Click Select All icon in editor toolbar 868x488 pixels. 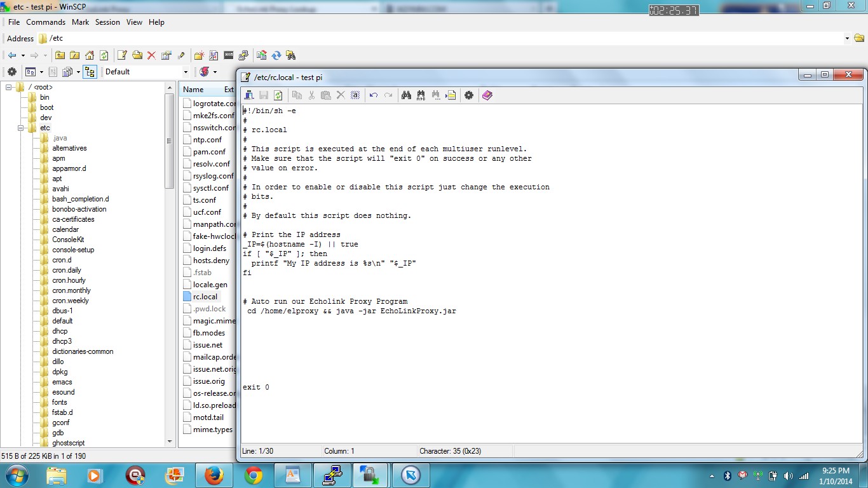pyautogui.click(x=355, y=95)
